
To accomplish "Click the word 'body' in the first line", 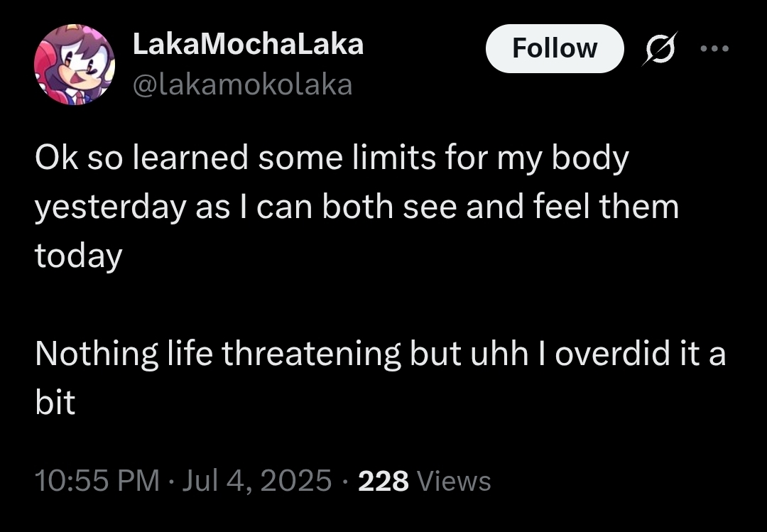I will pyautogui.click(x=590, y=160).
